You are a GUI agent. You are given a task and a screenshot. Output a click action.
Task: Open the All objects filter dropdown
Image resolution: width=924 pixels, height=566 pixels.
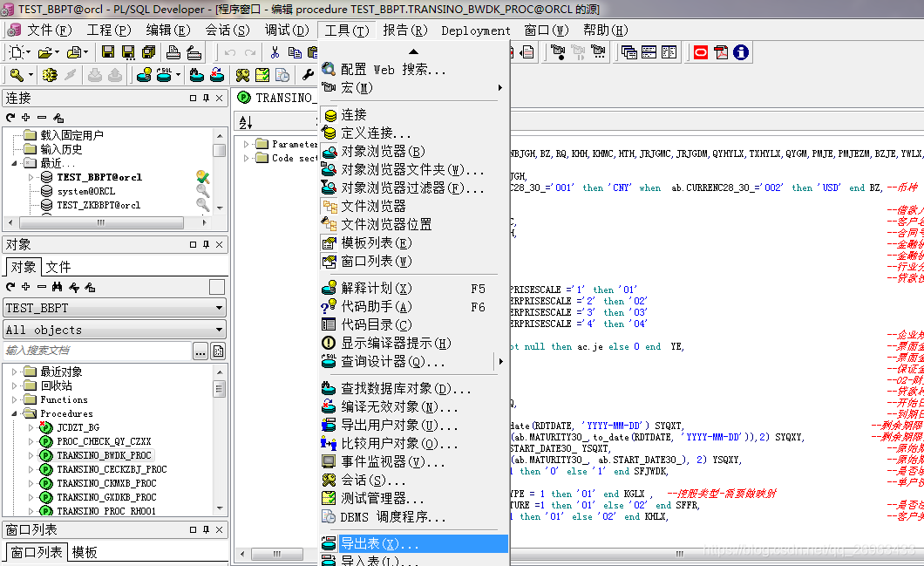click(x=219, y=330)
